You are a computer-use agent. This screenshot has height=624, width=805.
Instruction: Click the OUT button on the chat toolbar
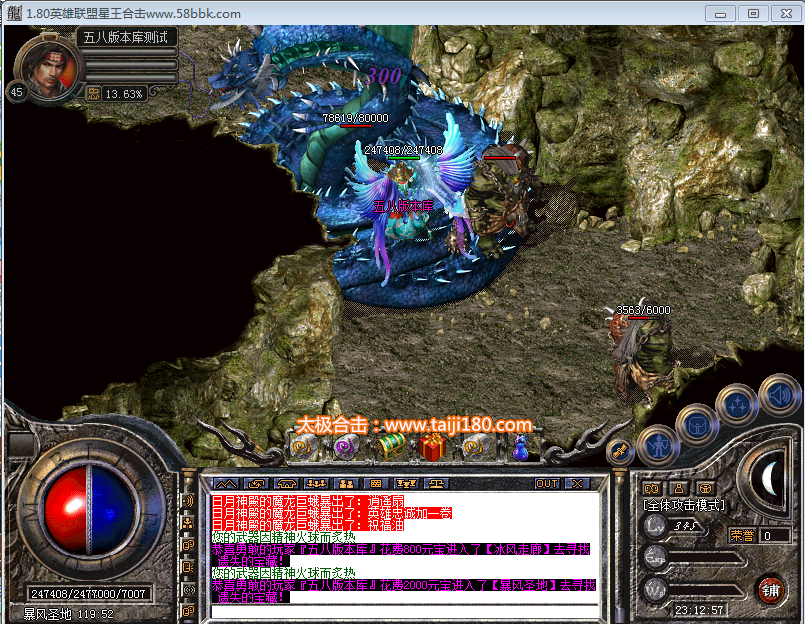547,484
